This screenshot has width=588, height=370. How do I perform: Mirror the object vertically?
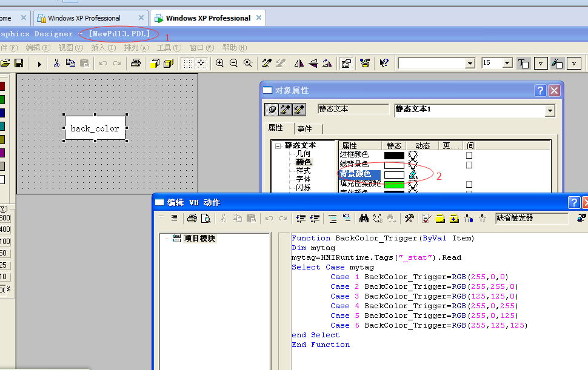[x=313, y=64]
